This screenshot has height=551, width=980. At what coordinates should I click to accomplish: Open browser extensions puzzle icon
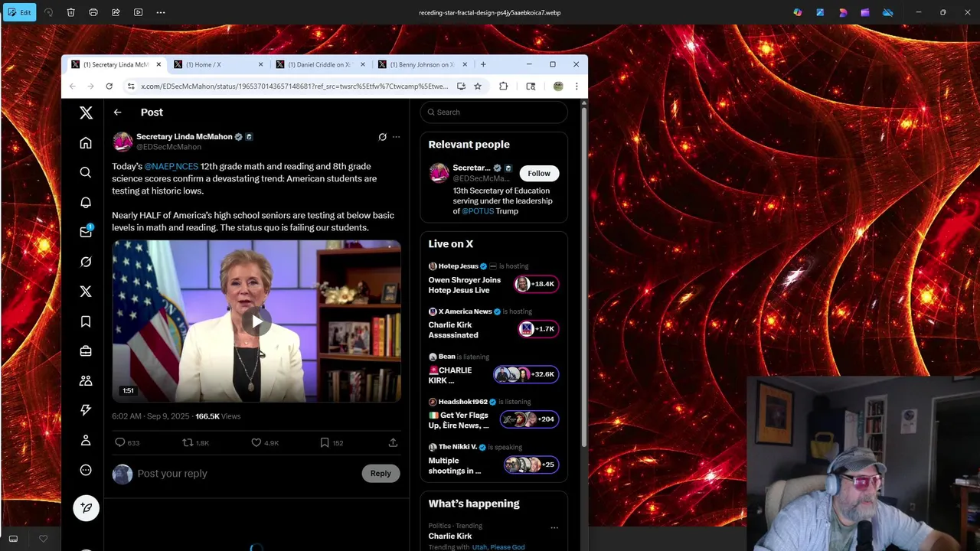coord(503,86)
